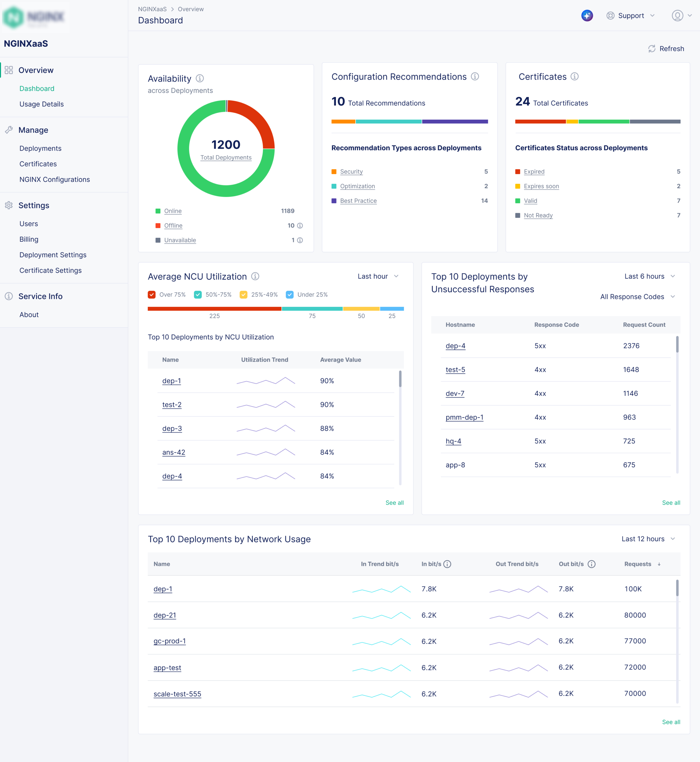
Task: Expand All Response Codes dropdown
Action: [x=638, y=297]
